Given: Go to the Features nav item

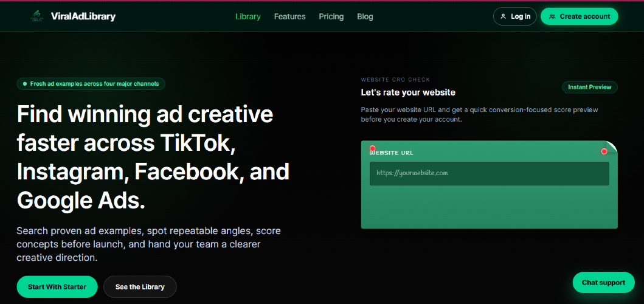Looking at the screenshot, I should coord(290,16).
